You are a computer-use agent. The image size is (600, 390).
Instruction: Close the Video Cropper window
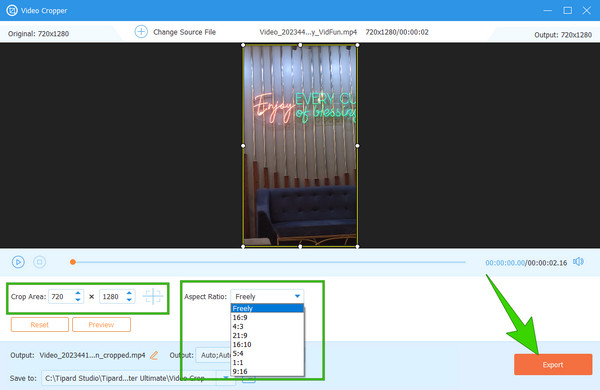tap(587, 10)
